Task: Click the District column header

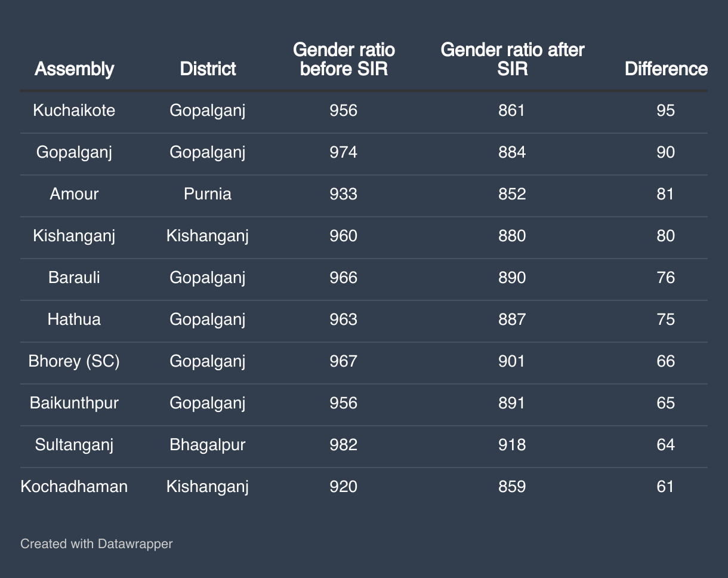Action: point(208,69)
